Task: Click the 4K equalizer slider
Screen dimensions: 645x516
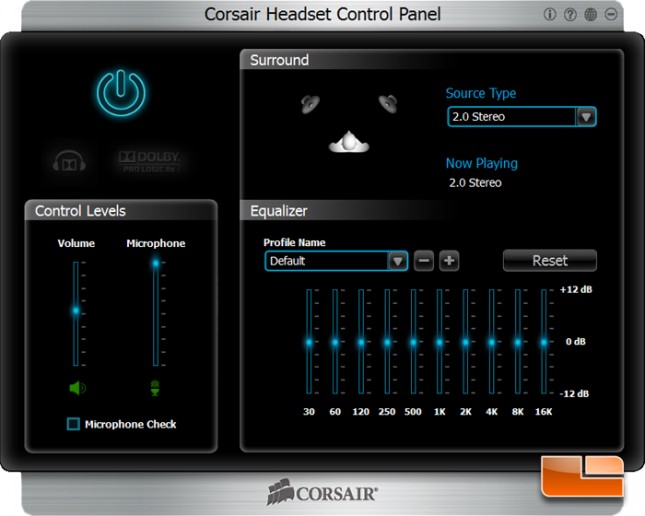Action: [492, 342]
